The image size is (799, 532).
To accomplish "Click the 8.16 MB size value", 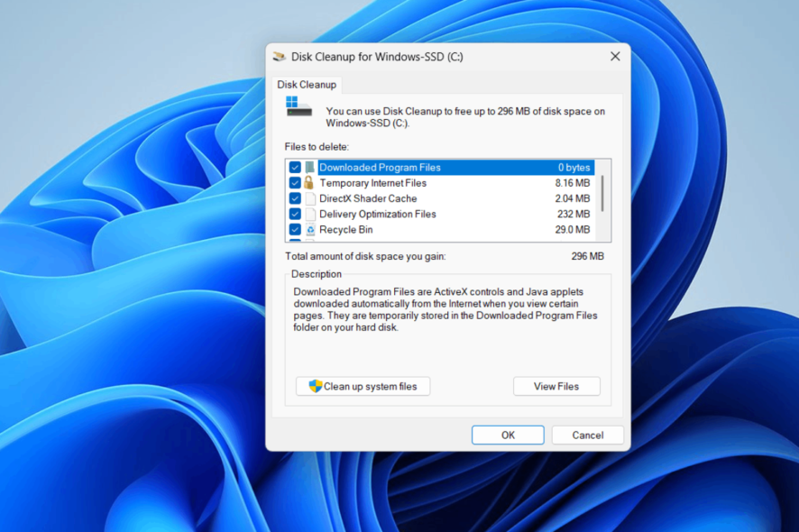I will coord(573,183).
